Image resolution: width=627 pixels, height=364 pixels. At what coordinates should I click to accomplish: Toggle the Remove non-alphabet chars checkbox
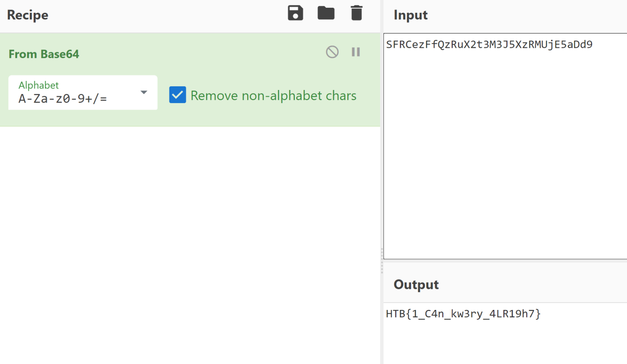(x=178, y=95)
